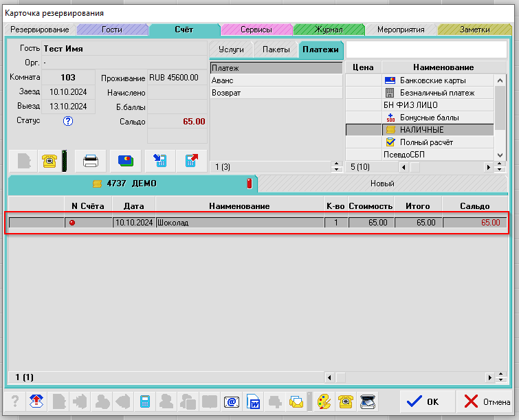The height and width of the screenshot is (420, 519).
Task: Click the Word document icon in bottom toolbar
Action: pos(253,401)
